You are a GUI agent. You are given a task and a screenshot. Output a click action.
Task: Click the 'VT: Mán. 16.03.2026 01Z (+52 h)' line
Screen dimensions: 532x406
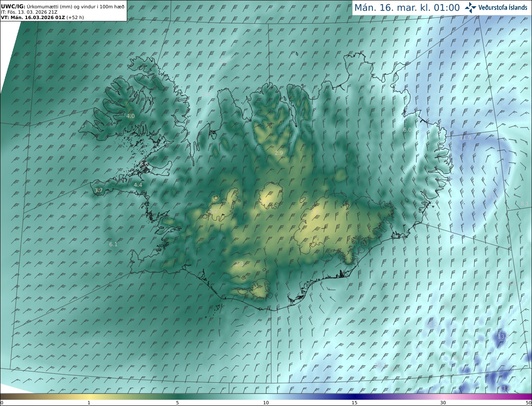coord(42,17)
